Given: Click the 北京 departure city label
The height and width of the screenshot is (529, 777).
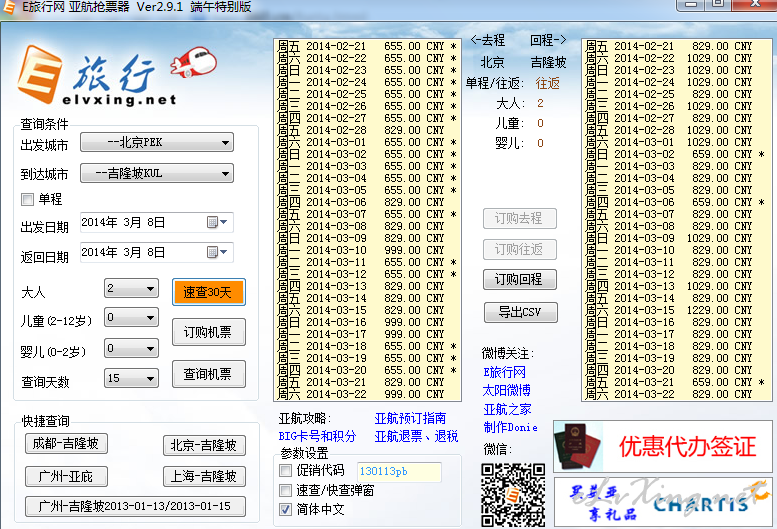Looking at the screenshot, I should point(493,62).
